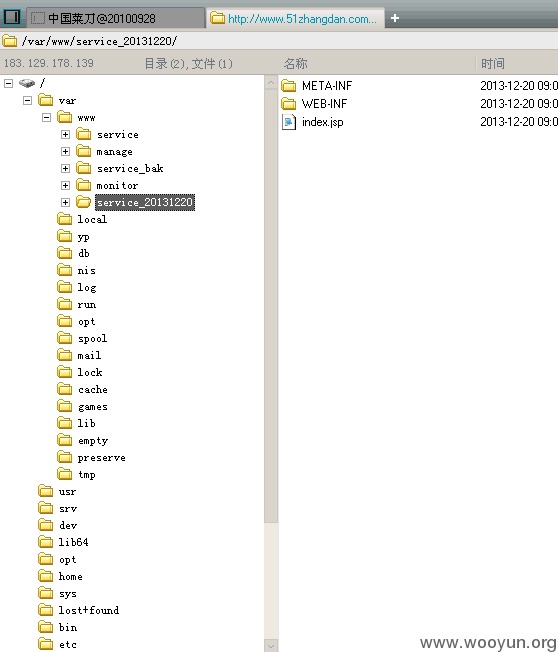
Task: Click the WEB-INF folder icon
Action: (x=289, y=104)
